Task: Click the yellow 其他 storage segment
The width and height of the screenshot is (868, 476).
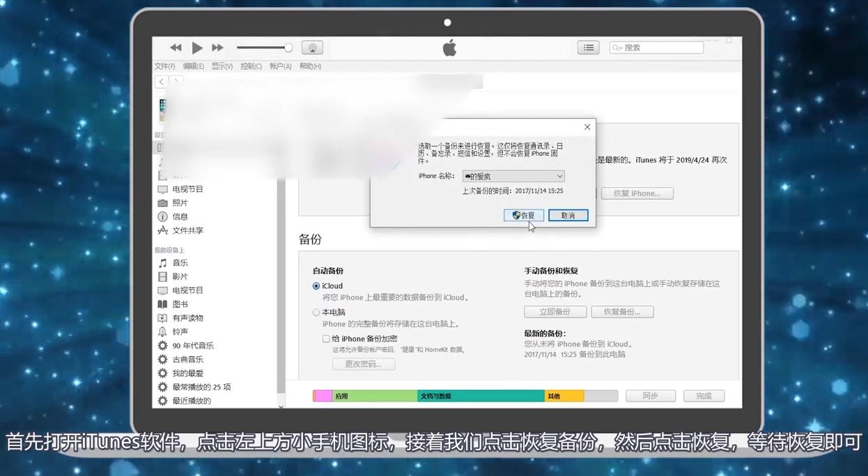Action: (564, 396)
